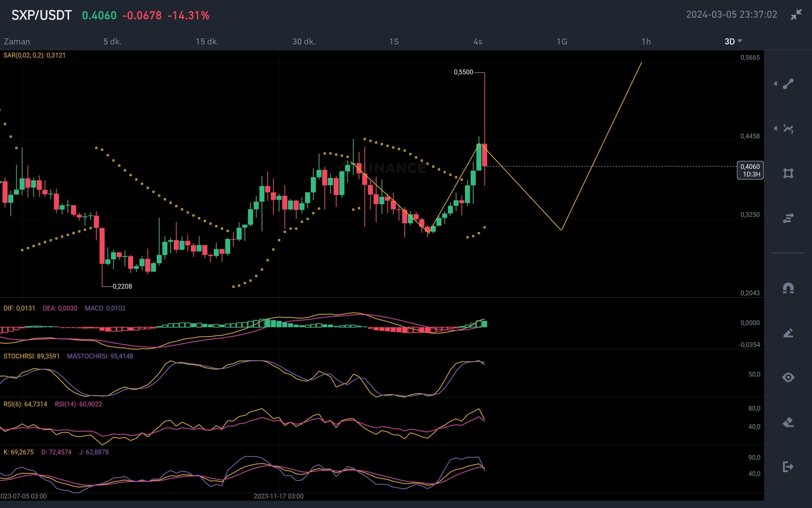Collapse the drawing tools sidebar
Viewport: 812px width, 508px height.
788,467
